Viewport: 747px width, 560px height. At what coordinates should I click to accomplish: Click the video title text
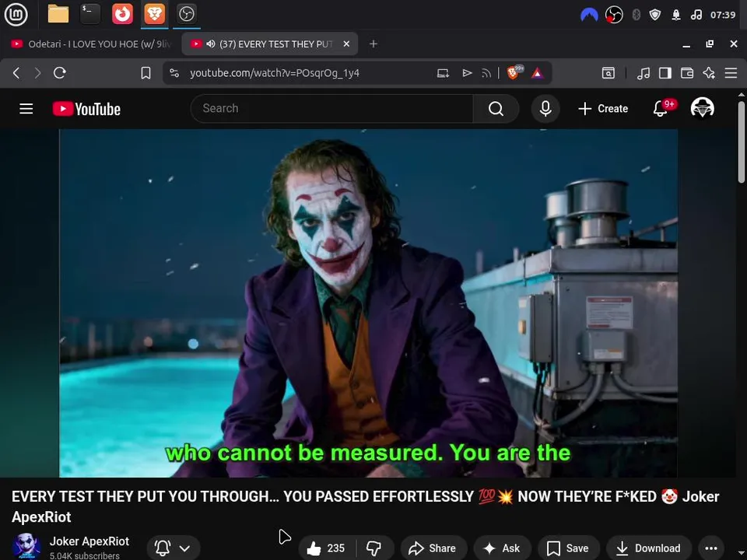point(365,506)
